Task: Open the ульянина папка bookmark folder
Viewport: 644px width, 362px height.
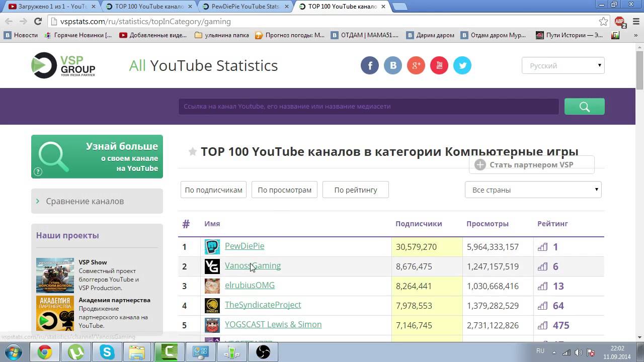Action: (x=222, y=35)
